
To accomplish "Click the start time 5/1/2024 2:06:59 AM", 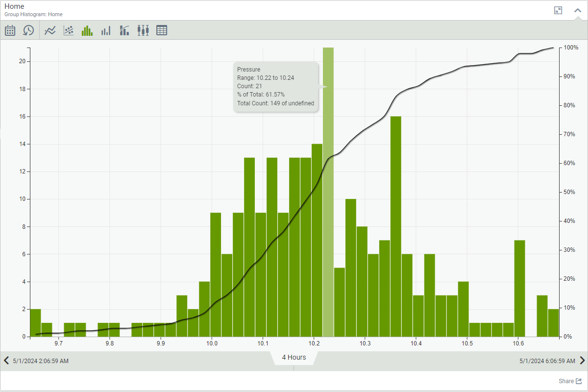I will (x=40, y=361).
